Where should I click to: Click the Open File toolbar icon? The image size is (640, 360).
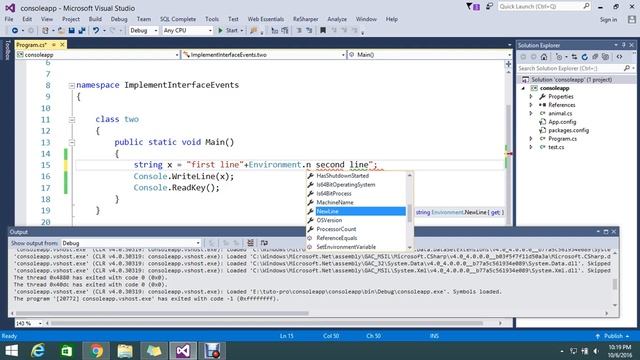point(61,31)
